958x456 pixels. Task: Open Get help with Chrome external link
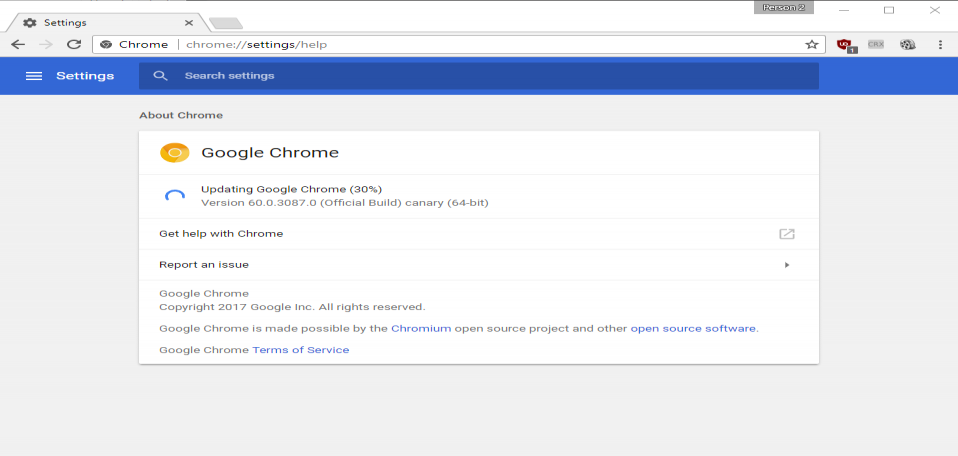[x=787, y=234]
